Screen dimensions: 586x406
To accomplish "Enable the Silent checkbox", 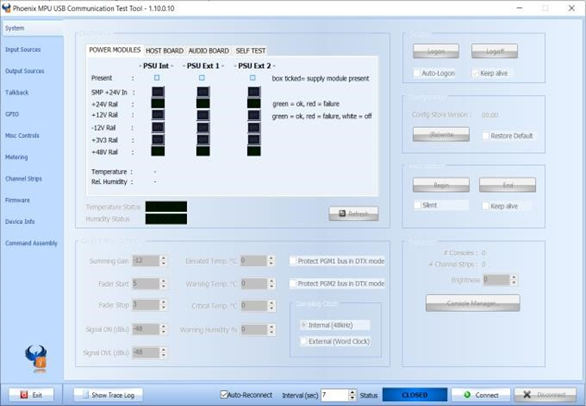I will pos(417,205).
